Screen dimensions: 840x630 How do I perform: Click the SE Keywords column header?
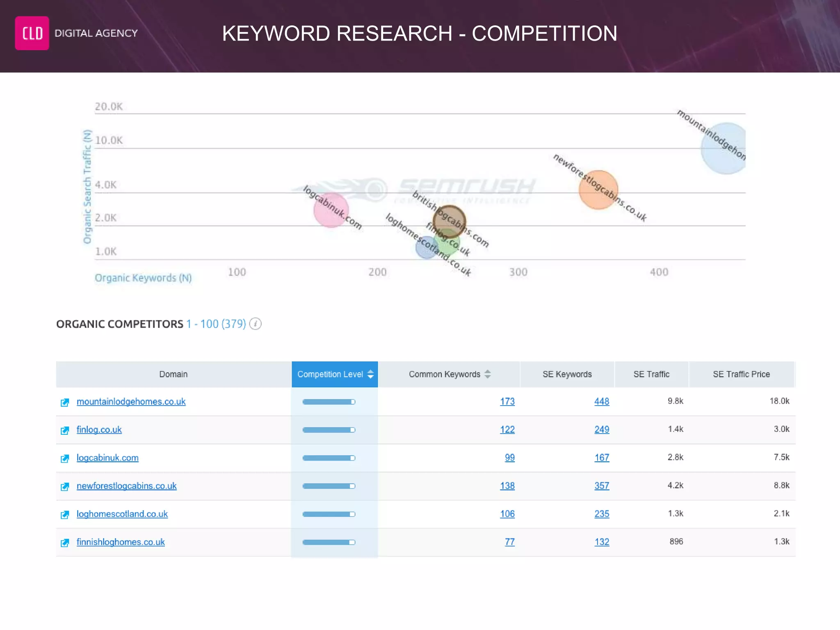click(x=567, y=374)
